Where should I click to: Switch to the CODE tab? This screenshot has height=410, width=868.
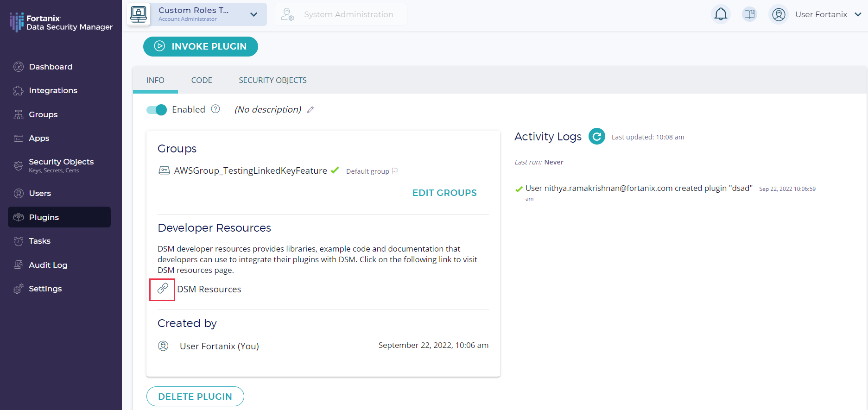[x=202, y=80]
